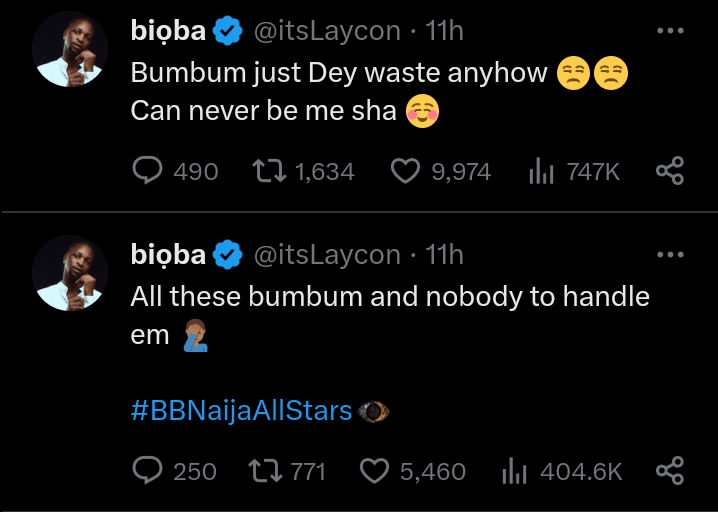Retweet the second tweet with 771 reposts

point(265,470)
